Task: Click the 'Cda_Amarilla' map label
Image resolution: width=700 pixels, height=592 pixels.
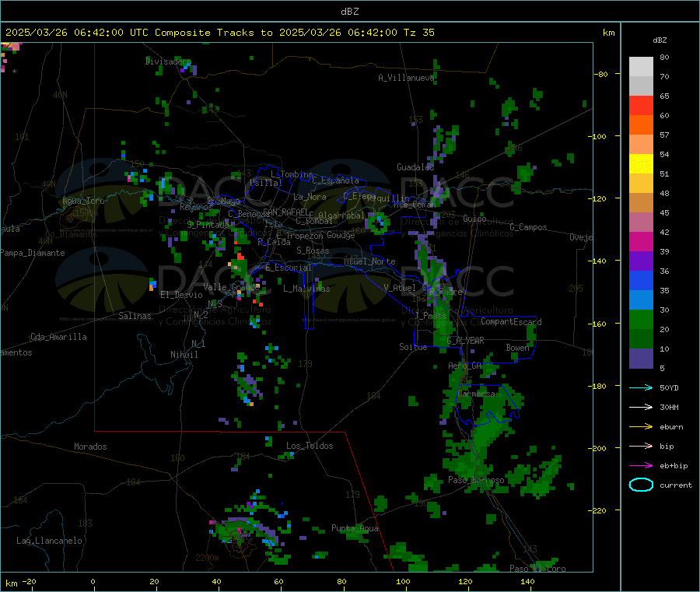Action: pyautogui.click(x=58, y=337)
